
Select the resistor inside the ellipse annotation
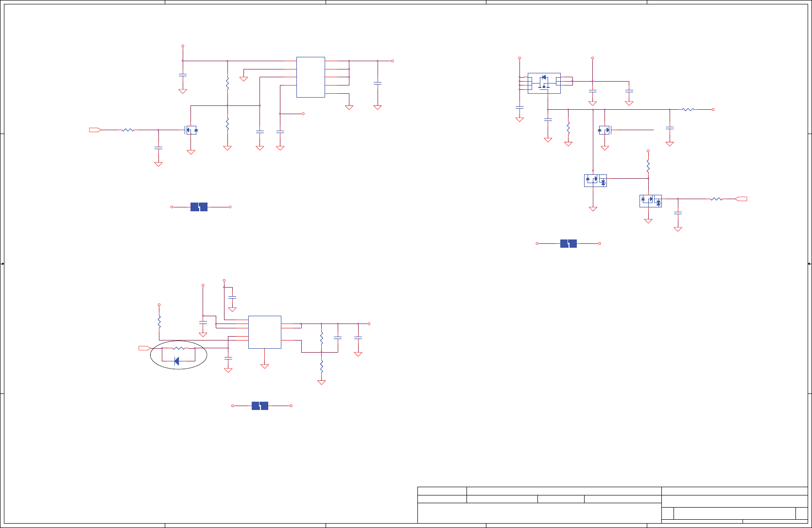click(179, 348)
